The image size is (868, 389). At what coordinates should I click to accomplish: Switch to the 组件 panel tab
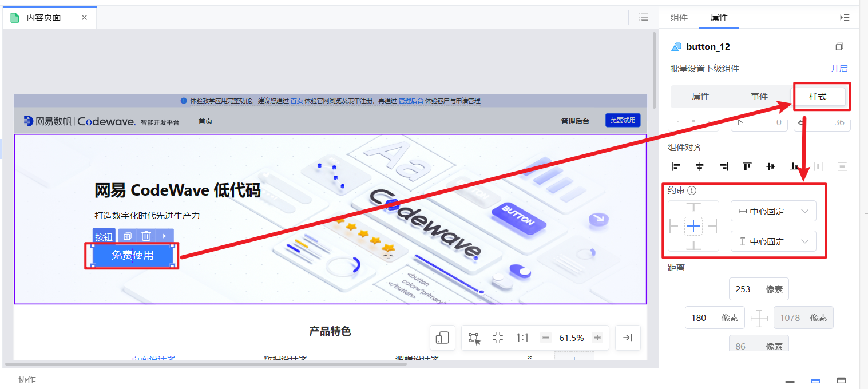click(679, 18)
